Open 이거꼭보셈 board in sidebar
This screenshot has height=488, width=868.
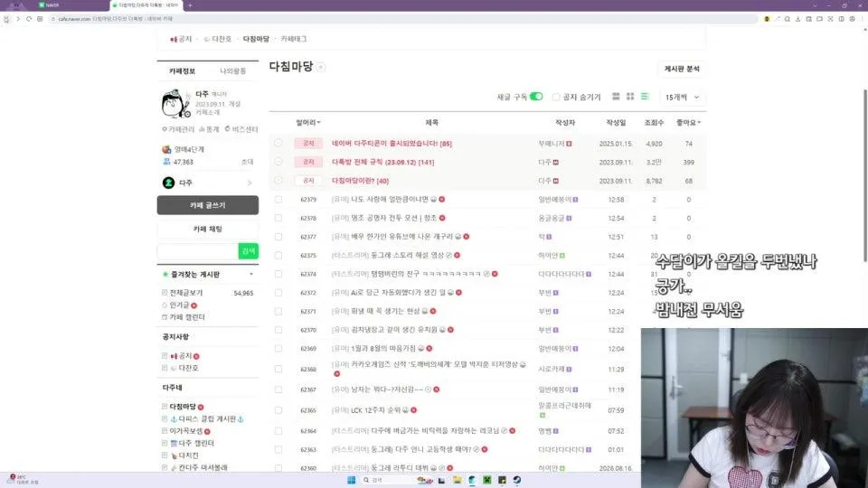click(186, 431)
